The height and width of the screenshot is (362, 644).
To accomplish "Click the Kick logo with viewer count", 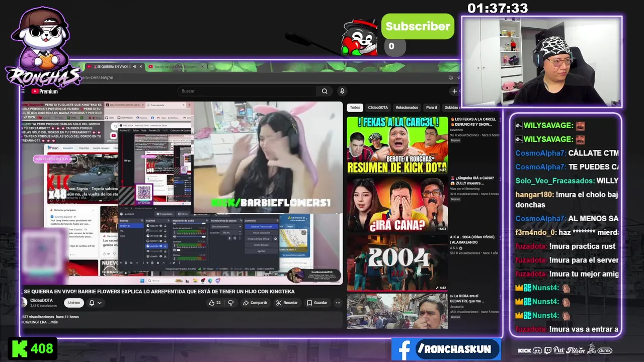I will point(32,348).
